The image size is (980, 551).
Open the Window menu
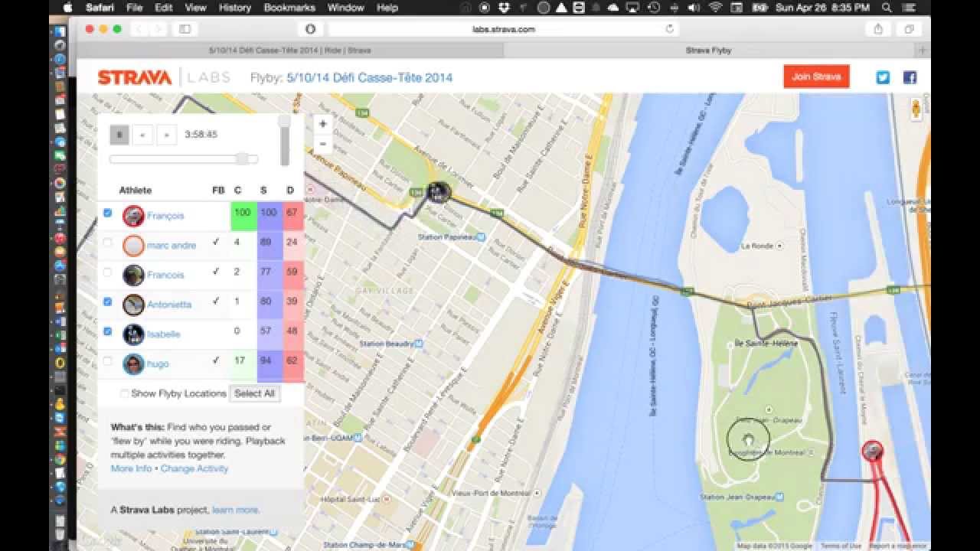click(x=345, y=8)
